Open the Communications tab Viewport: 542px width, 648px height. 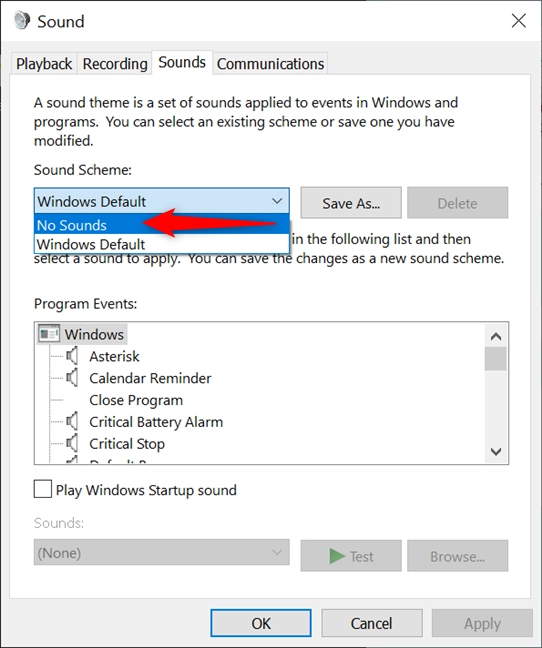(270, 64)
